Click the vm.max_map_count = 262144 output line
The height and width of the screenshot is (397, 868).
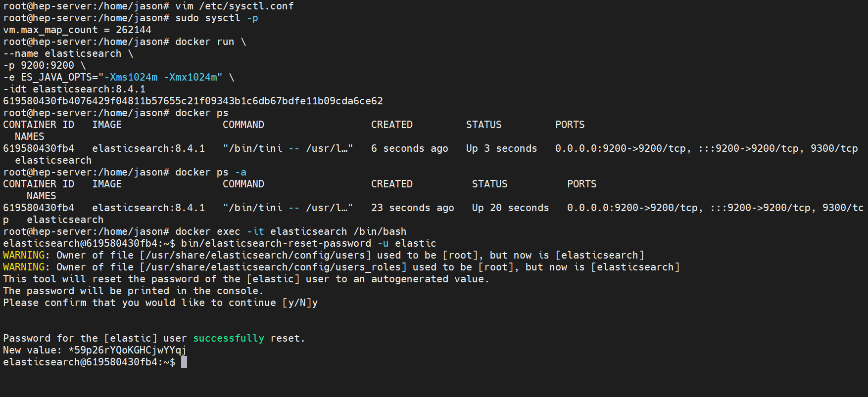pos(77,30)
